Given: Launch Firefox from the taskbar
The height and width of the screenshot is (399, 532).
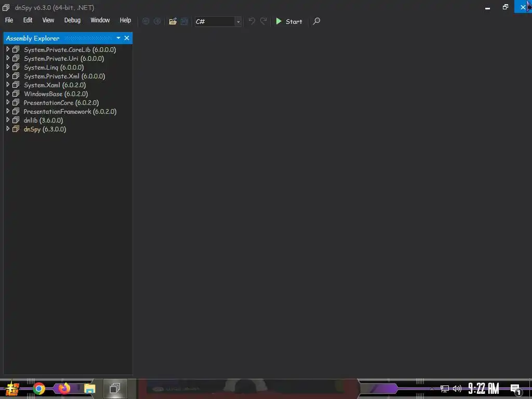Looking at the screenshot, I should (64, 388).
